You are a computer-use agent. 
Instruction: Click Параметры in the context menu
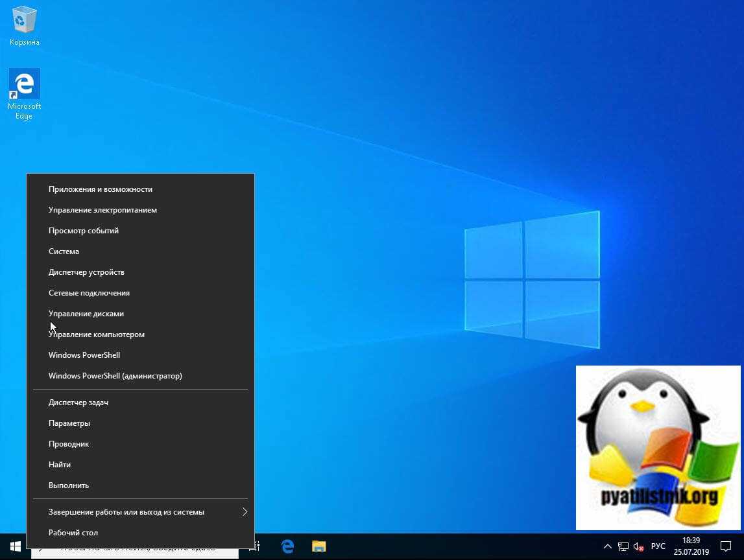pos(69,423)
